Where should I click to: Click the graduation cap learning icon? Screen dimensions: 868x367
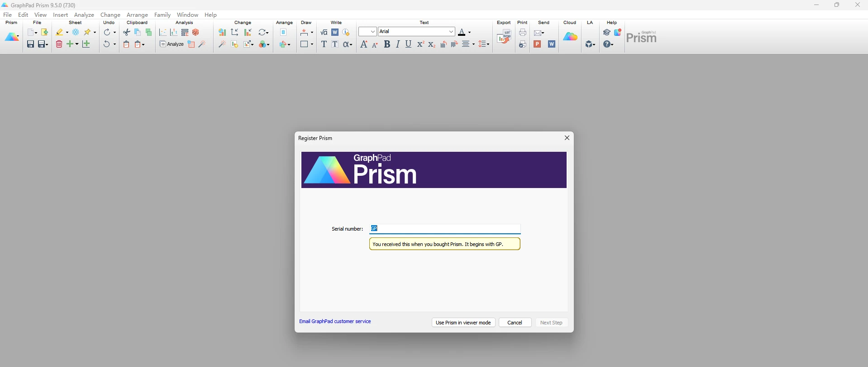tap(607, 32)
